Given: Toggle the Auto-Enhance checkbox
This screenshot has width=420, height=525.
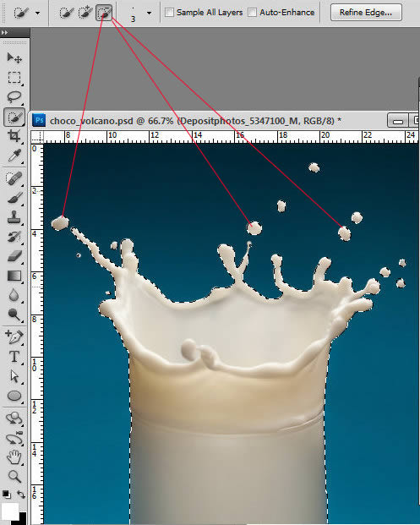Looking at the screenshot, I should coord(253,13).
